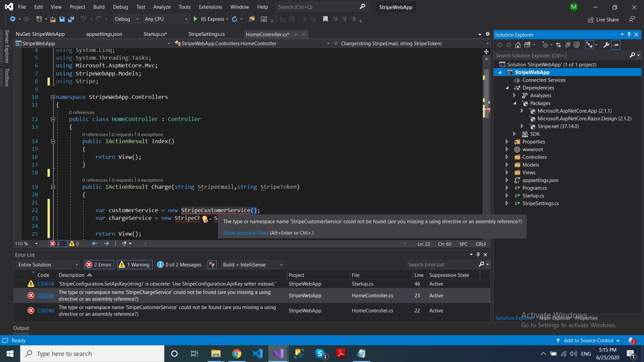This screenshot has width=644, height=362.
Task: Click the Navigate Backward arrow in the toolbar
Action: coord(13,19)
